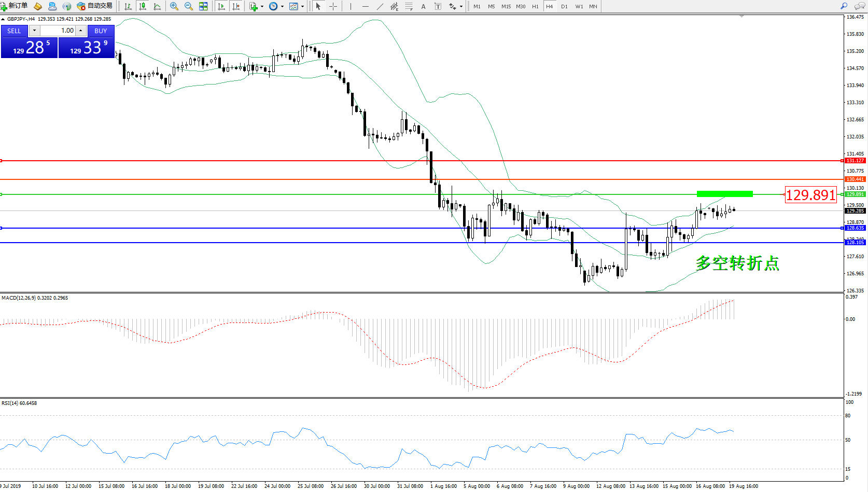Switch to the M15 timeframe
Viewport: 868px width, 492px height.
click(506, 7)
